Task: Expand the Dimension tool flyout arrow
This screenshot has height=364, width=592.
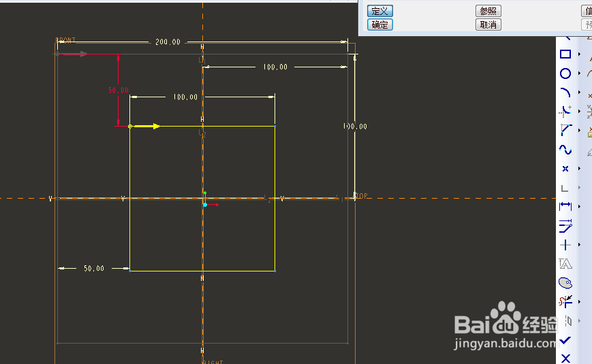Action: [579, 206]
